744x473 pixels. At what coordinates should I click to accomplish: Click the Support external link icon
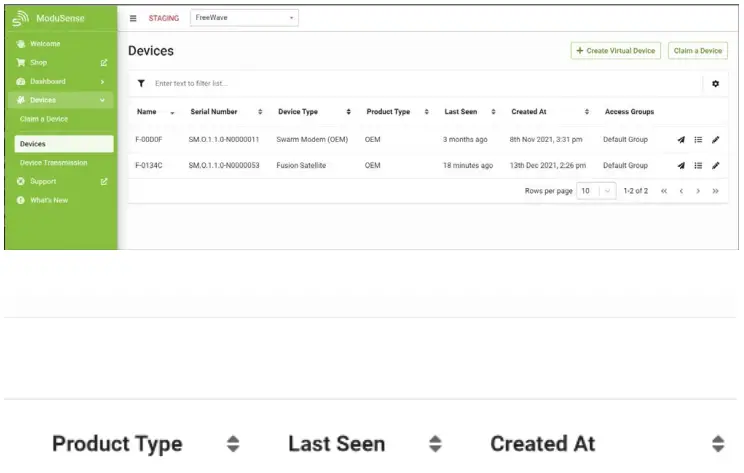pyautogui.click(x=104, y=181)
